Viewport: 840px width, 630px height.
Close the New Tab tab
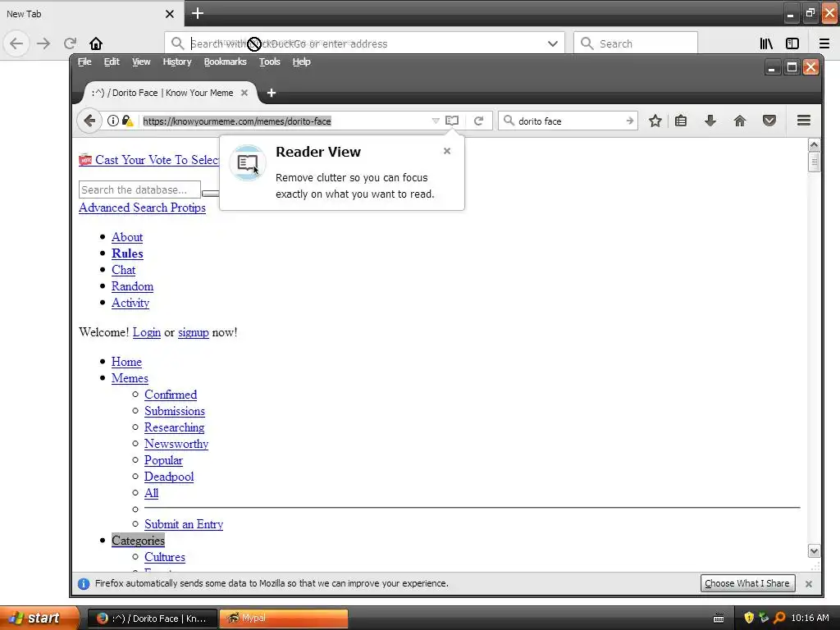click(170, 14)
